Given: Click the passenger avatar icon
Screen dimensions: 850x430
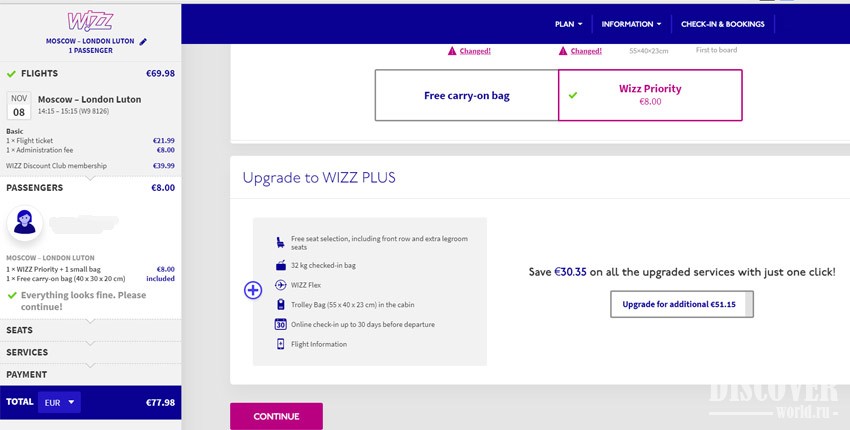Looking at the screenshot, I should pos(25,222).
